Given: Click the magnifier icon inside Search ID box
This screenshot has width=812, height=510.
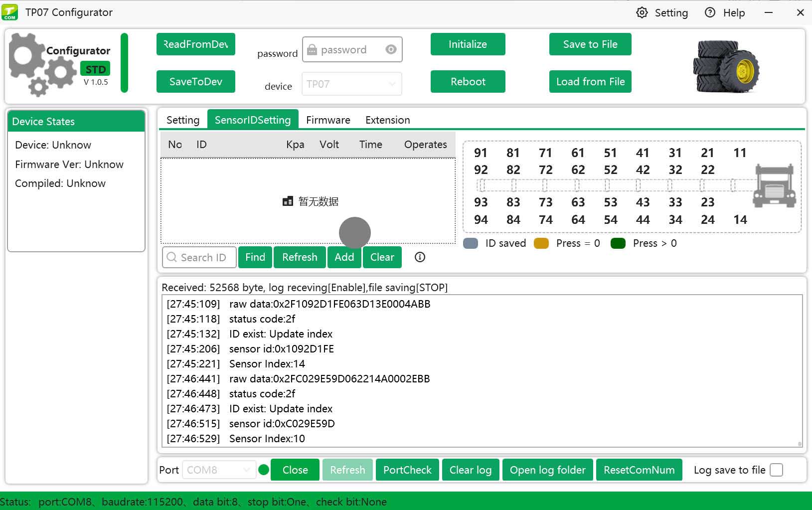Looking at the screenshot, I should pos(172,257).
